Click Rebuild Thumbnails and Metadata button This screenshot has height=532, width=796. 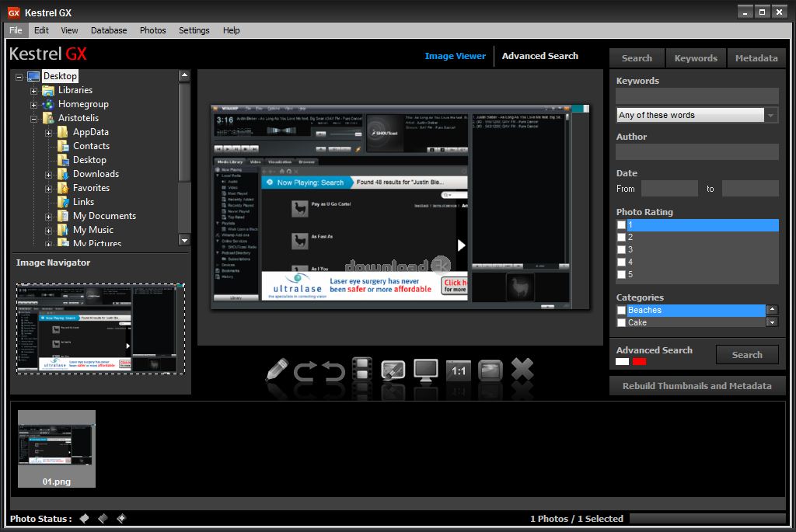(x=697, y=386)
